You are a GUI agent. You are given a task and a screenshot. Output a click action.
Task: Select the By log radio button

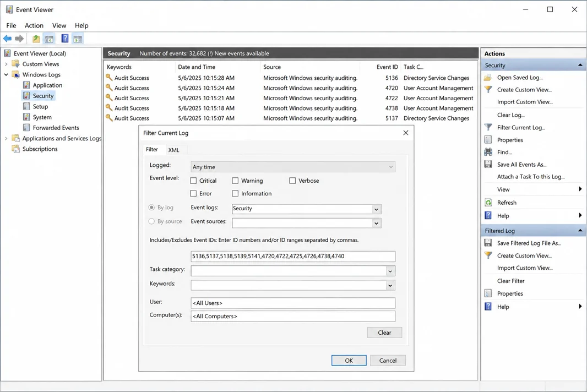click(x=151, y=208)
